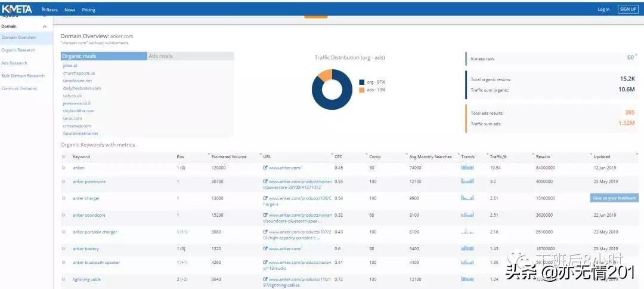Sort table by Updated column
This screenshot has height=289, width=644.
[x=602, y=156]
